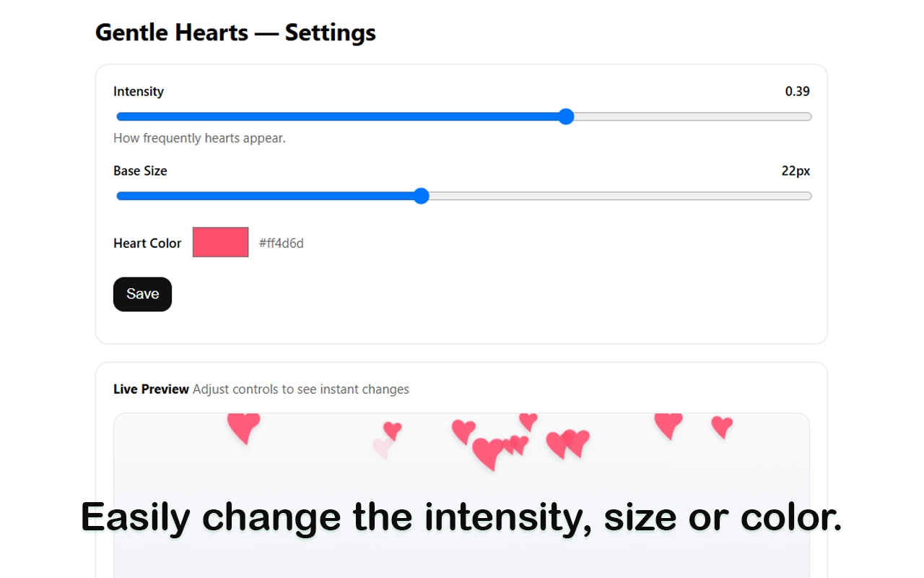Click the 'Adjust controls to see instant changes' text

pyautogui.click(x=300, y=389)
